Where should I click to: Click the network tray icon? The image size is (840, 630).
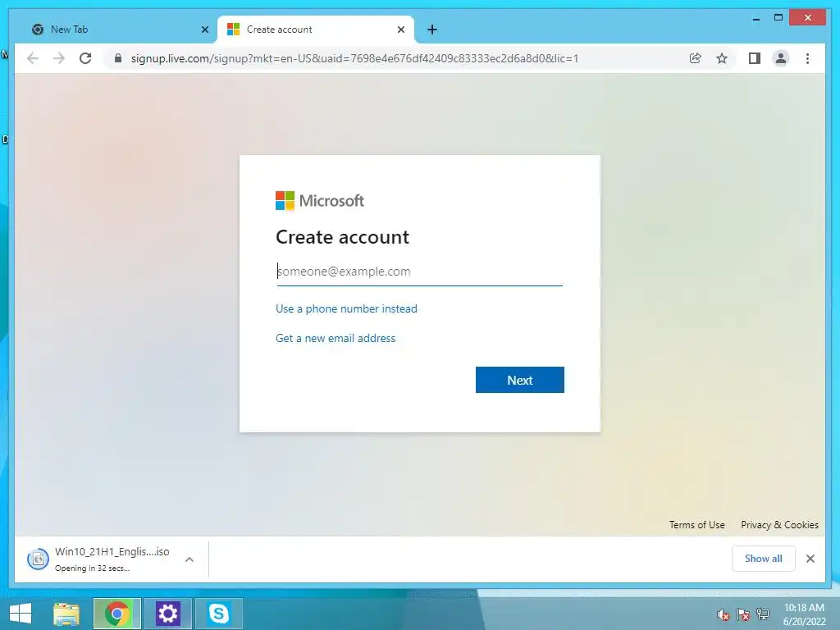click(x=763, y=614)
